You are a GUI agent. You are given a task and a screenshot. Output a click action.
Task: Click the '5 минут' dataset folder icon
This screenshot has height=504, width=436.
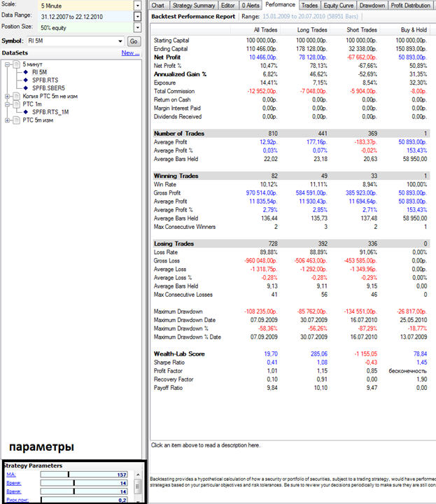coord(16,64)
